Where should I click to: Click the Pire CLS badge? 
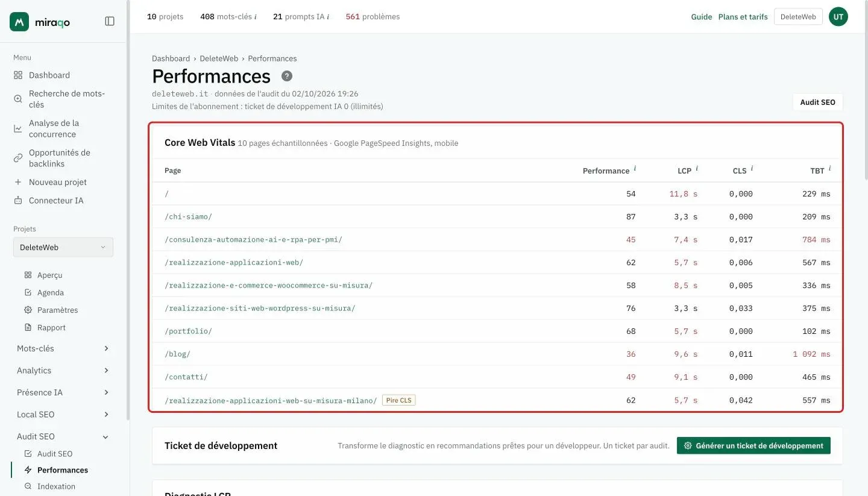click(399, 400)
